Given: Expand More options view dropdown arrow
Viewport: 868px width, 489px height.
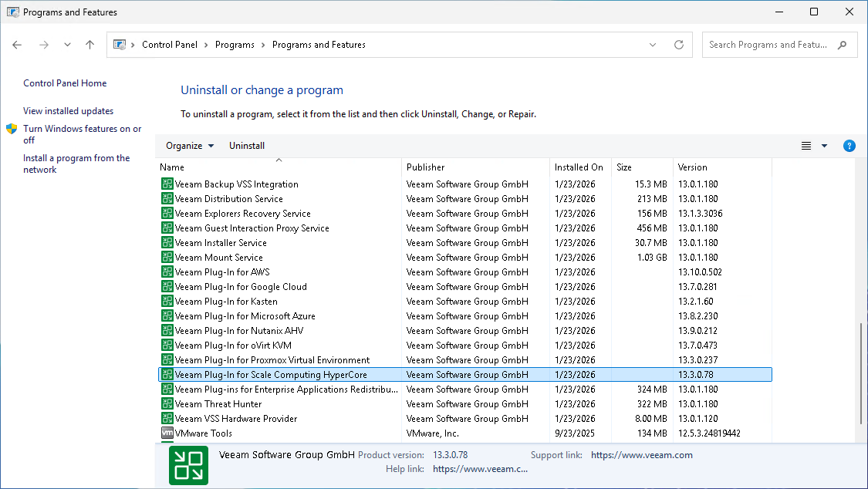Looking at the screenshot, I should pyautogui.click(x=824, y=146).
